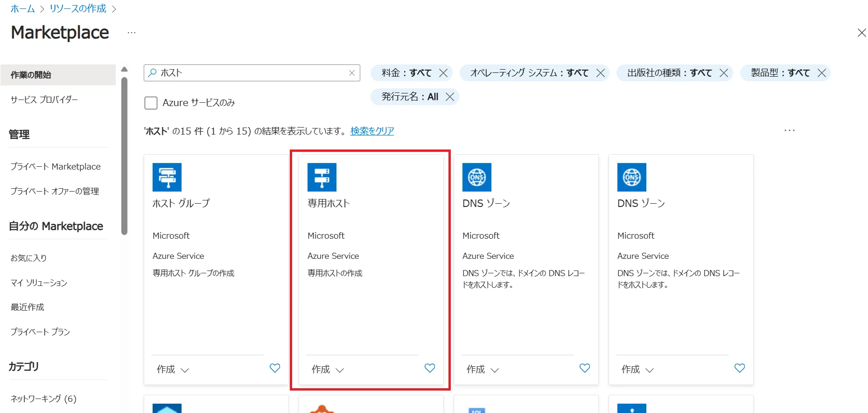Expand the 作成 dropdown on the 専用ホスト card
The image size is (868, 413).
328,370
